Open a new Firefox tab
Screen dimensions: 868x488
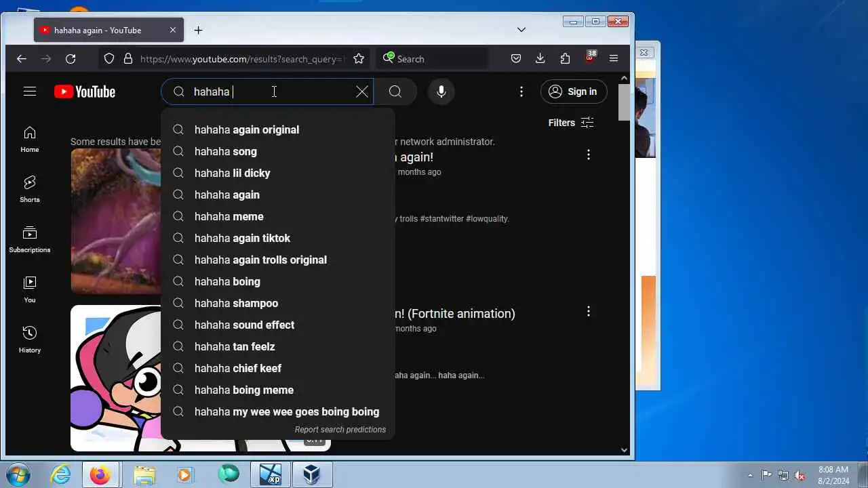[198, 30]
